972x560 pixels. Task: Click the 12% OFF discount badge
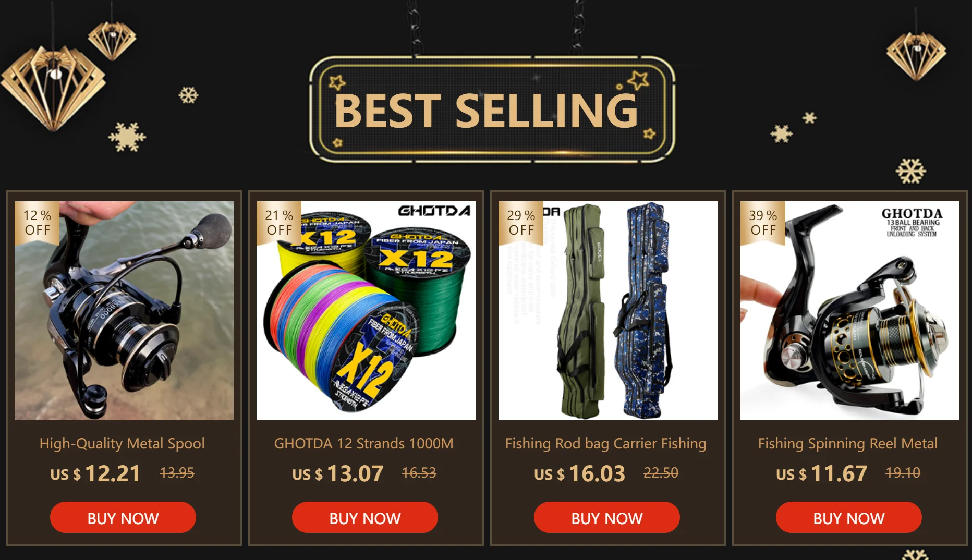point(37,223)
